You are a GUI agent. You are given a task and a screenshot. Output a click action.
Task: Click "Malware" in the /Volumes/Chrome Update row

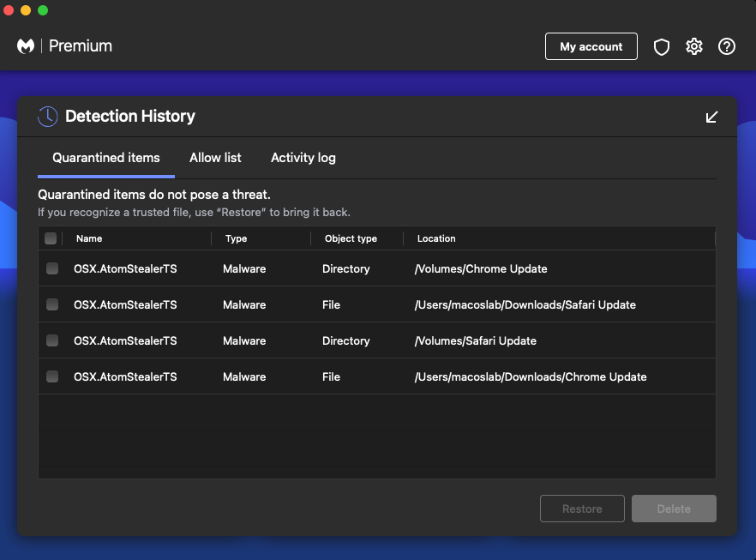coord(244,268)
